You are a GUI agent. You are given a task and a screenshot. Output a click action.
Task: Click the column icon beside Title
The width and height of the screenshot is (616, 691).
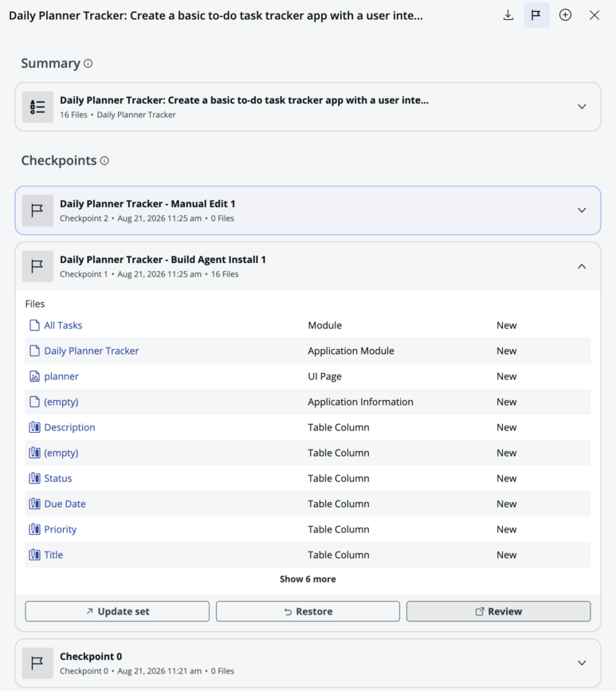point(34,555)
